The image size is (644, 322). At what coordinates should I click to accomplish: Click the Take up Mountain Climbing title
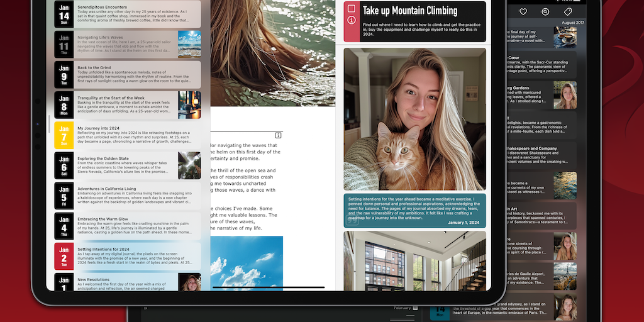410,11
